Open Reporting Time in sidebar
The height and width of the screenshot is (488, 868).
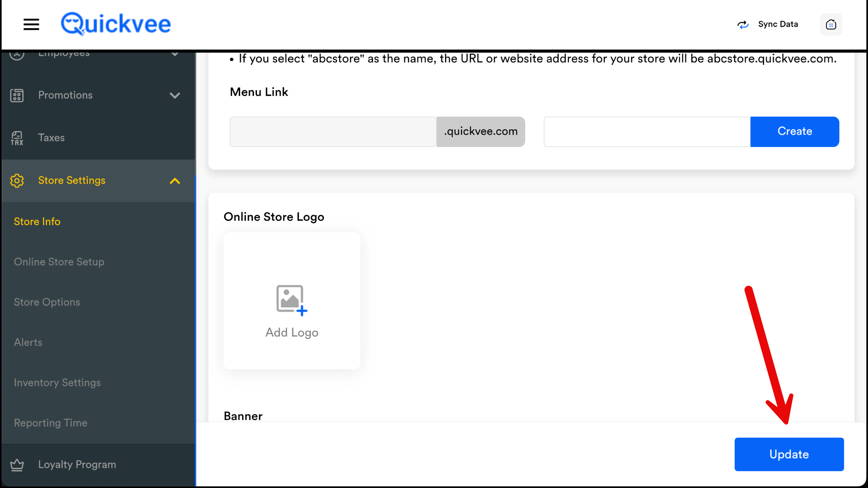[51, 423]
